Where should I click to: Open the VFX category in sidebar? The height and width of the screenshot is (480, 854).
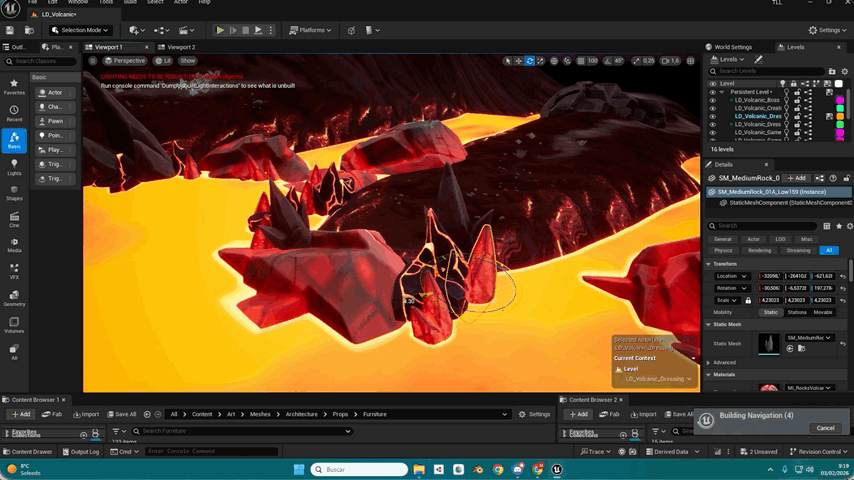(x=14, y=271)
